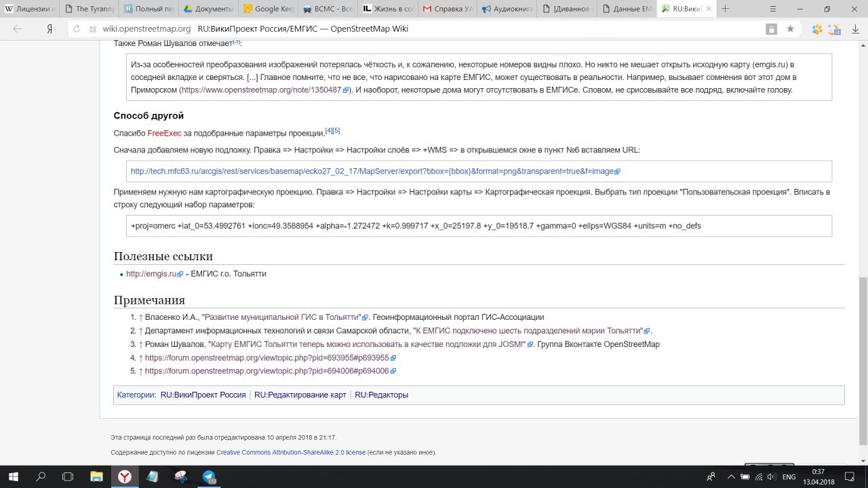Switch to the ВСМС tab
The width and height of the screenshot is (868, 488).
pyautogui.click(x=330, y=9)
